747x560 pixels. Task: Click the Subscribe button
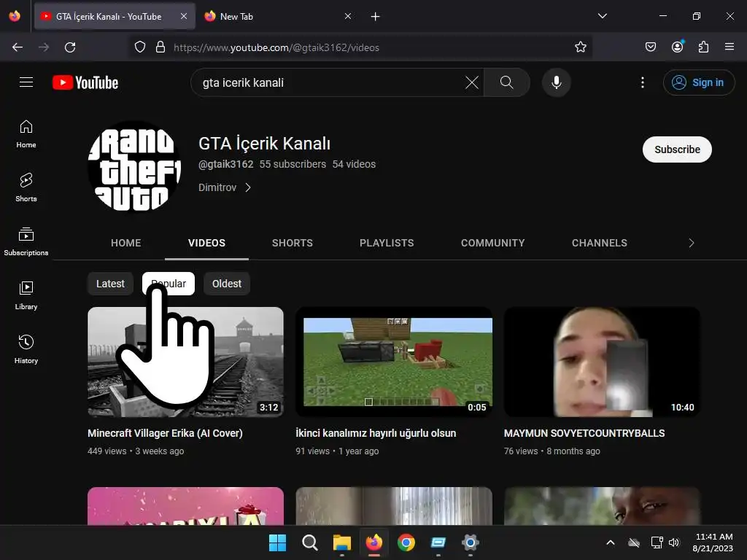[x=677, y=149]
